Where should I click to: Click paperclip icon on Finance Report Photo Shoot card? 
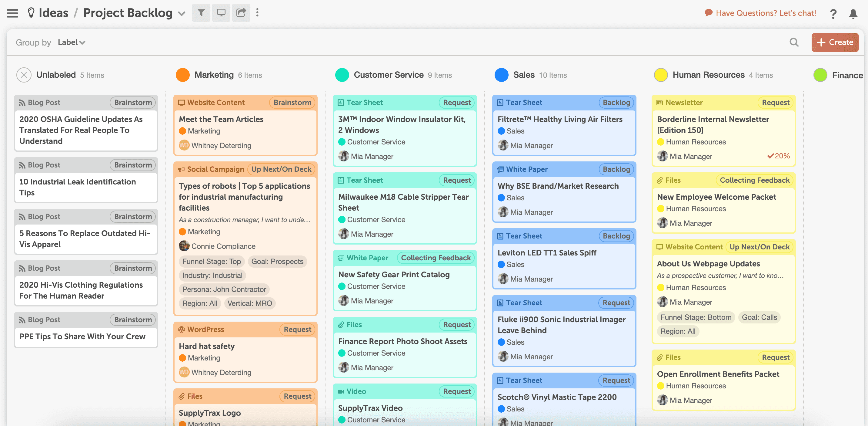[x=341, y=325]
